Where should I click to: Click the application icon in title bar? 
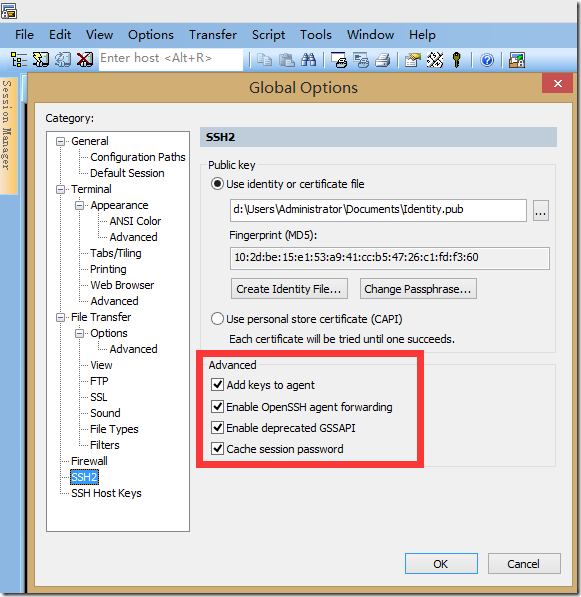click(x=9, y=10)
